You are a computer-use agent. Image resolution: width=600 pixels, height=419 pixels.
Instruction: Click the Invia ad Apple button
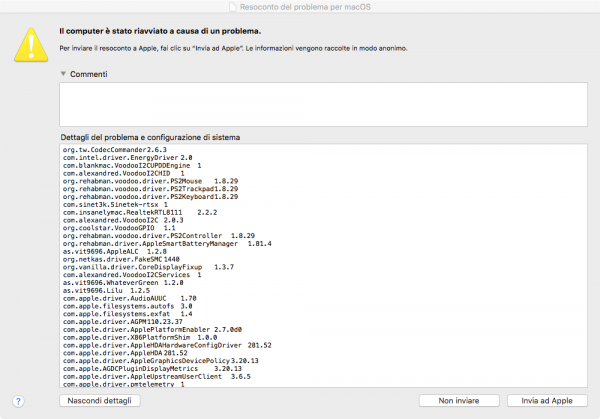(547, 401)
